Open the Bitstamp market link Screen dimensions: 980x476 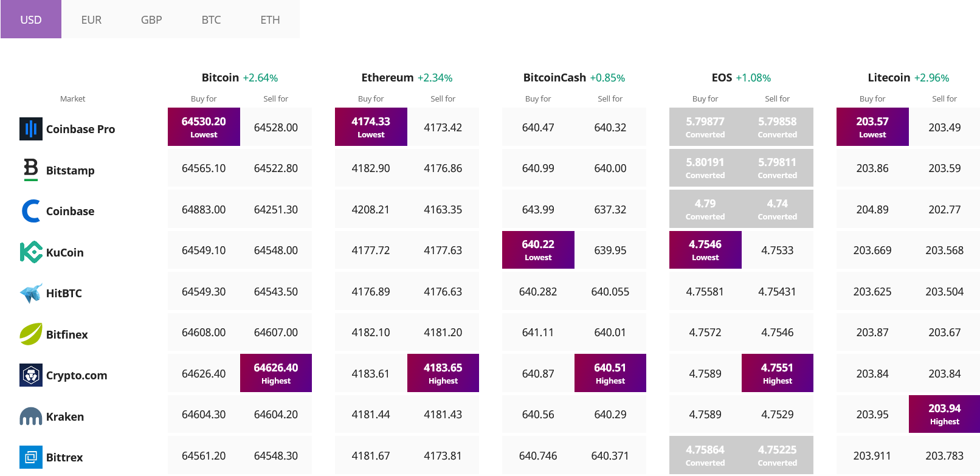tap(70, 170)
